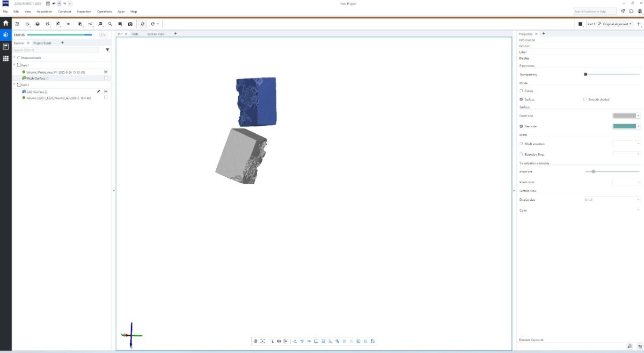Toggle visibility of Mesh (Surface 1)

pos(106,78)
